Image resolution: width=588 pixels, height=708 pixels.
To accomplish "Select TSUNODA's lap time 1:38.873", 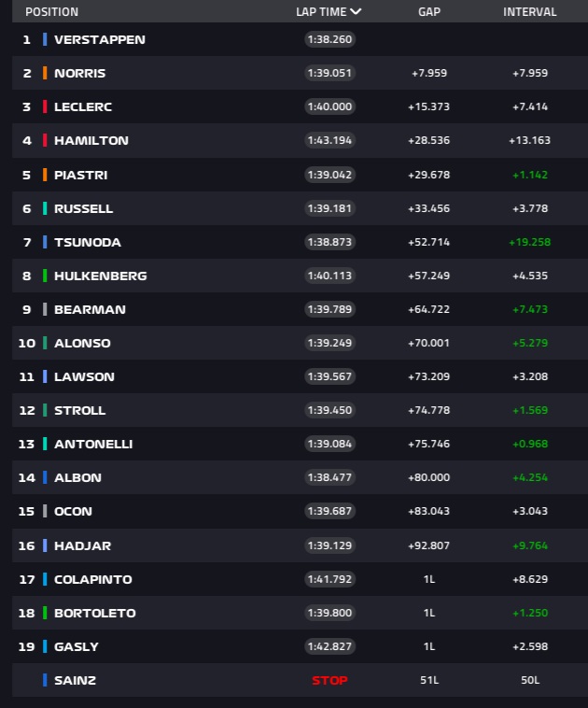I will coord(329,242).
